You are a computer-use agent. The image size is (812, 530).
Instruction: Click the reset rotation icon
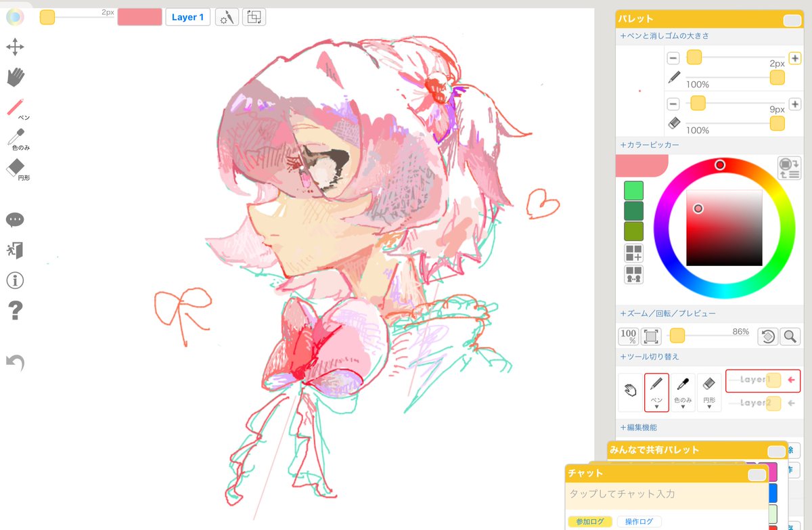[x=768, y=336]
